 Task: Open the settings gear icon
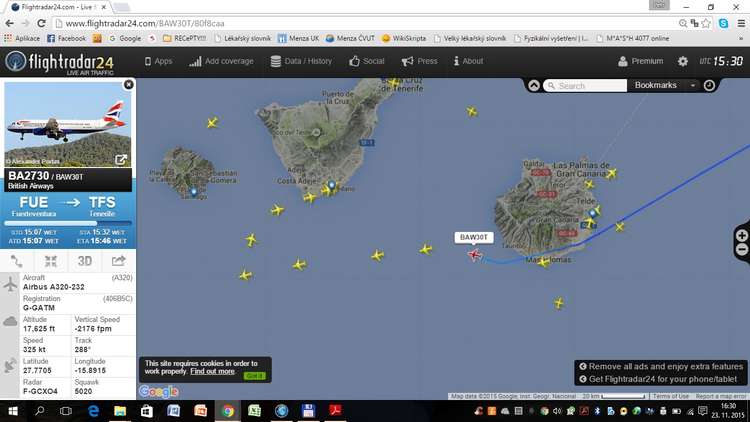pyautogui.click(x=683, y=61)
